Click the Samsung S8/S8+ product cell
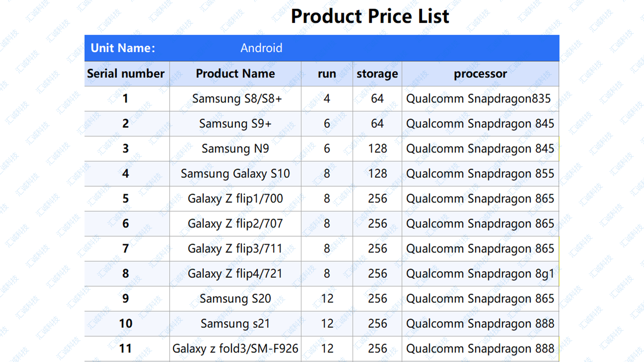Image resolution: width=644 pixels, height=362 pixels. [x=235, y=99]
